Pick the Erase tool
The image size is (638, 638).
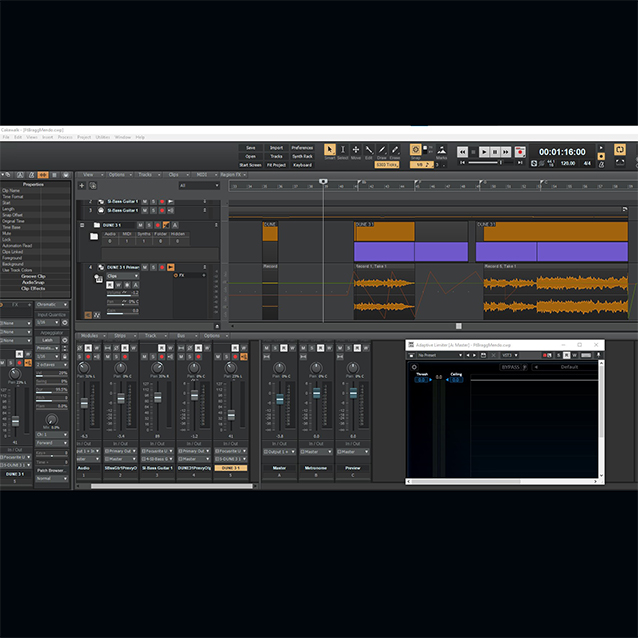coord(395,150)
